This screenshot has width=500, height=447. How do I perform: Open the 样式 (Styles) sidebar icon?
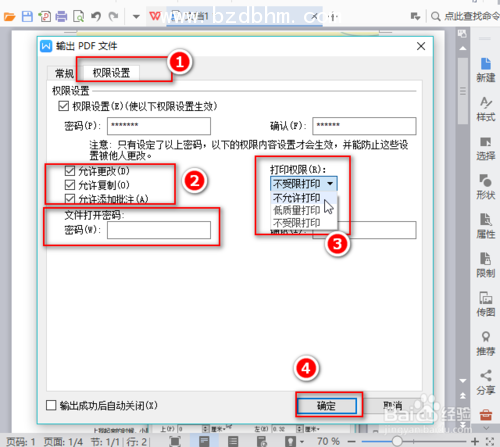click(486, 109)
